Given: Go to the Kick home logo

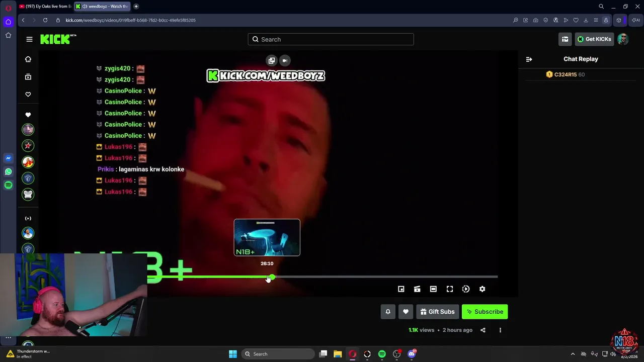Looking at the screenshot, I should click(58, 39).
